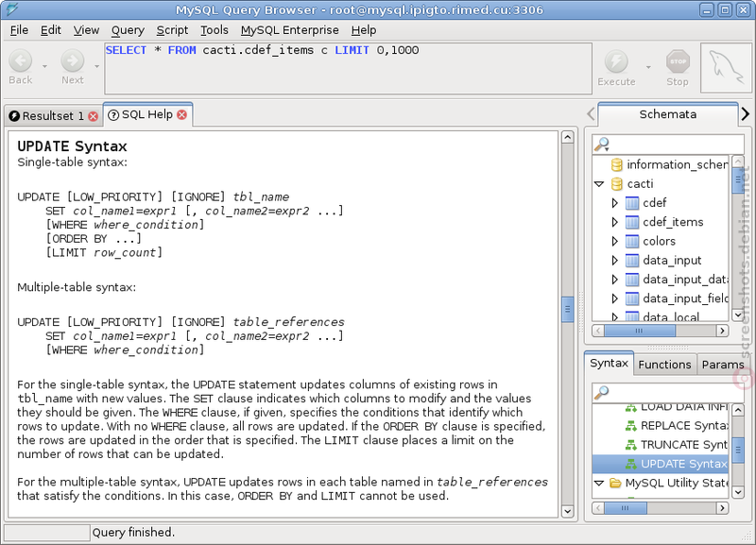Expand the data_input table node
The height and width of the screenshot is (545, 756).
pyautogui.click(x=615, y=260)
